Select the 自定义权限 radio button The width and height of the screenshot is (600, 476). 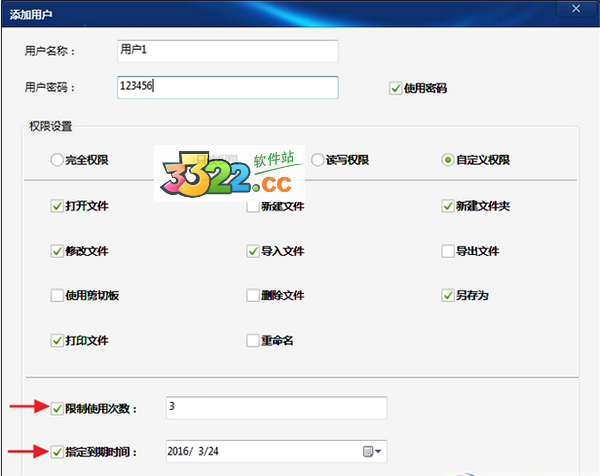coord(448,160)
